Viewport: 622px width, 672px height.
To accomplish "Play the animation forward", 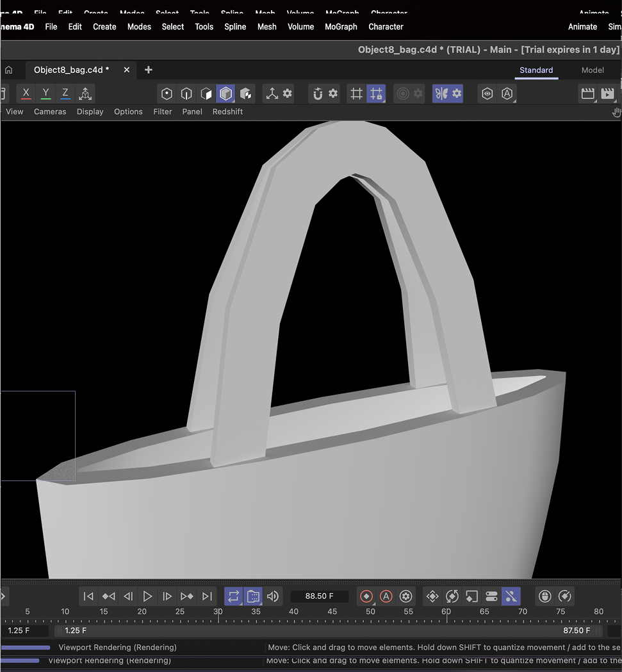I will tap(147, 596).
